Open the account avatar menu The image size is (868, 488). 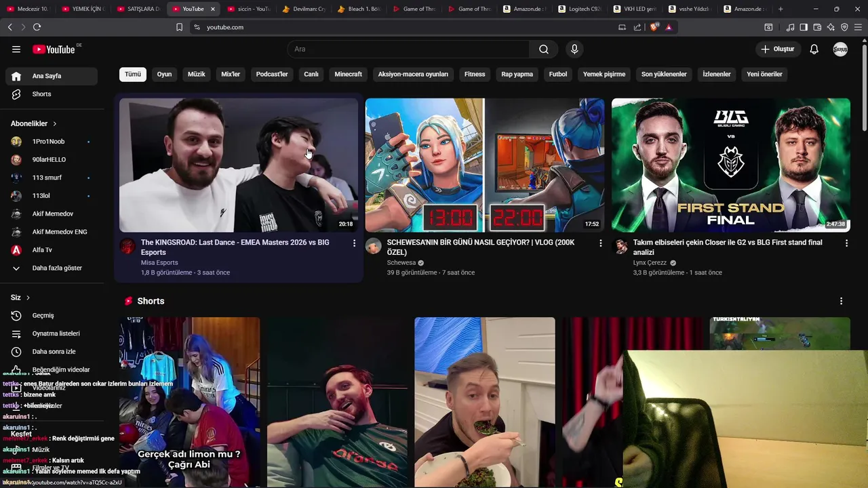point(840,49)
